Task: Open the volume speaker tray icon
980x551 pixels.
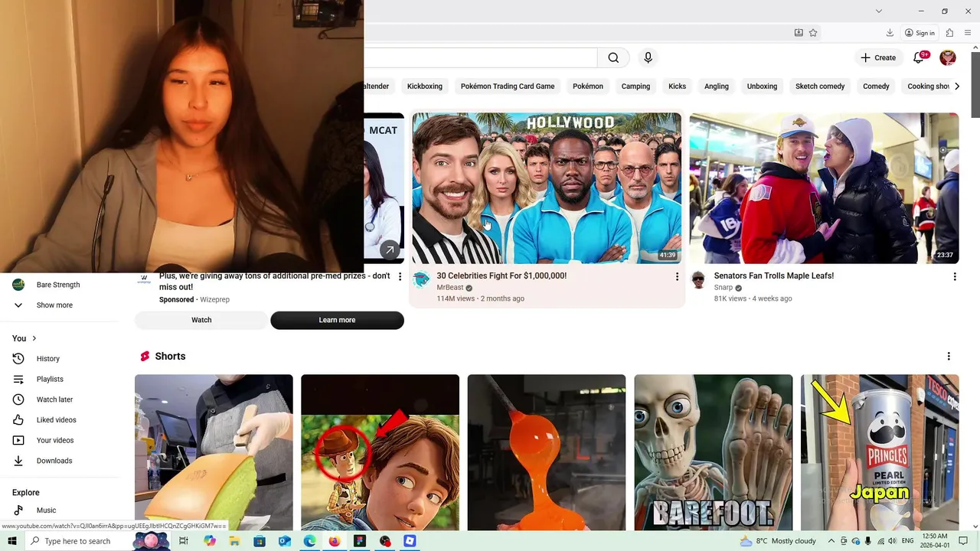Action: pos(893,541)
